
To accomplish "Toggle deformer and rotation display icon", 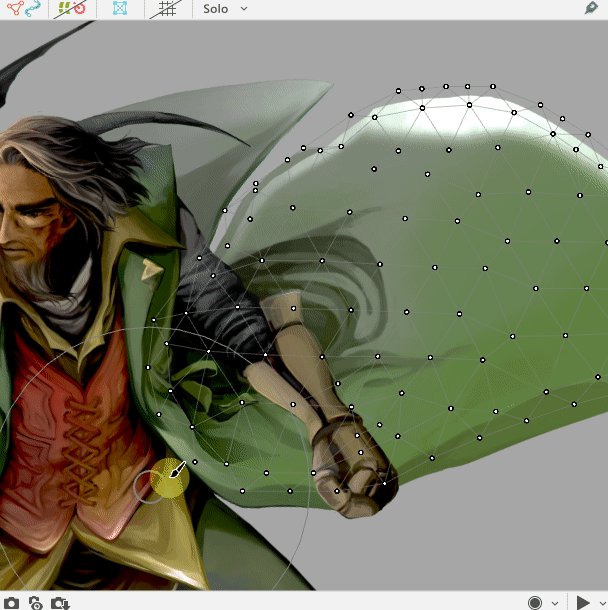I will pos(70,8).
